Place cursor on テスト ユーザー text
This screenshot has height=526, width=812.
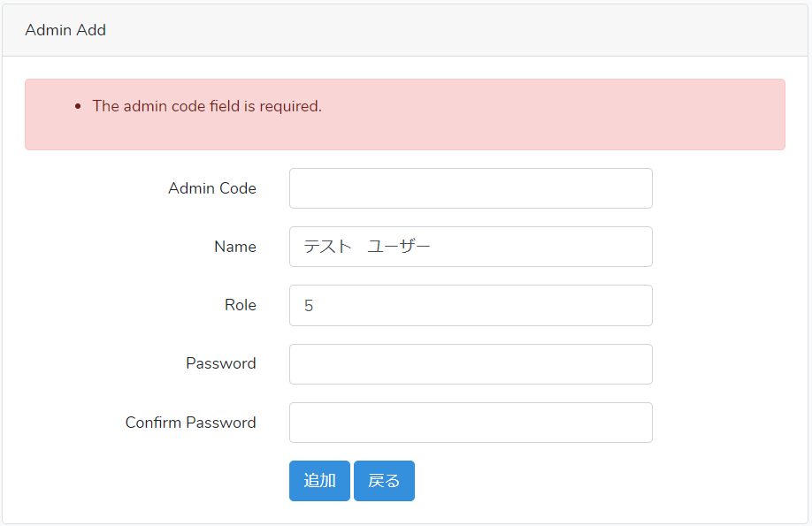pos(366,247)
